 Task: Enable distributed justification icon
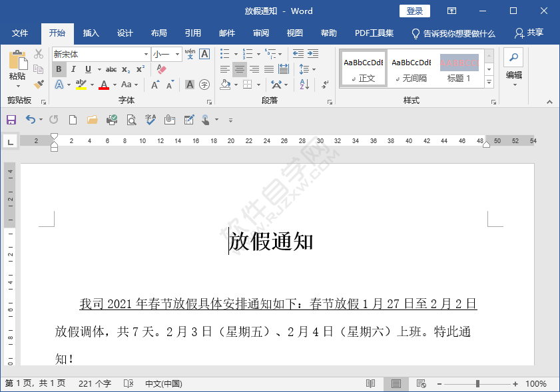pyautogui.click(x=284, y=69)
